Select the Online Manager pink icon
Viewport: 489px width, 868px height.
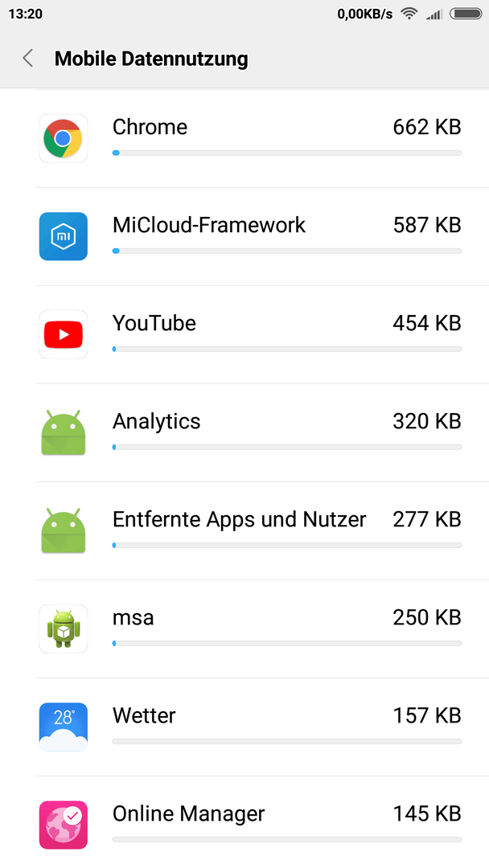63,825
